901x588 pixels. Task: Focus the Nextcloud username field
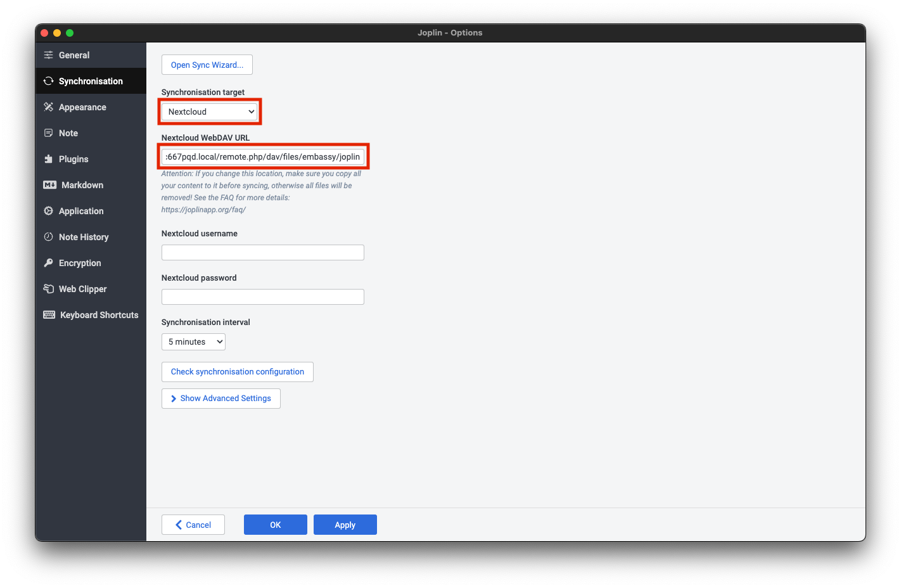[x=262, y=253]
